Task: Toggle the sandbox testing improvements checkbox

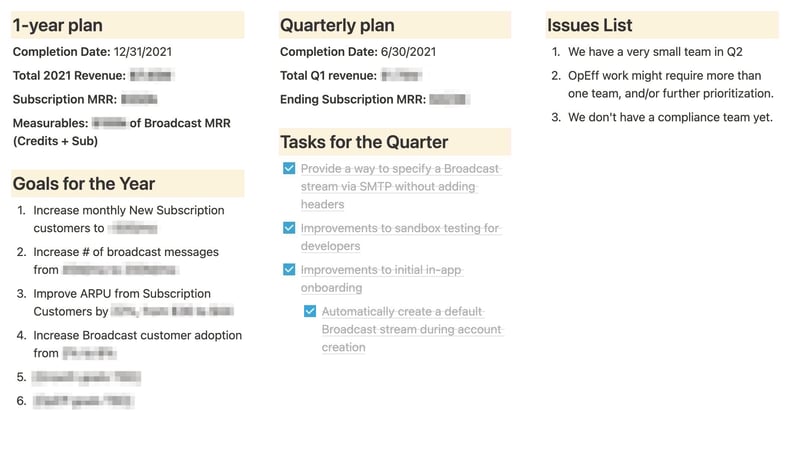Action: tap(289, 229)
